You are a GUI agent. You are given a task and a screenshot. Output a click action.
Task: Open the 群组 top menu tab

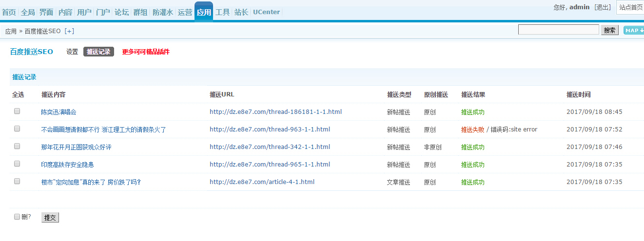click(x=140, y=12)
